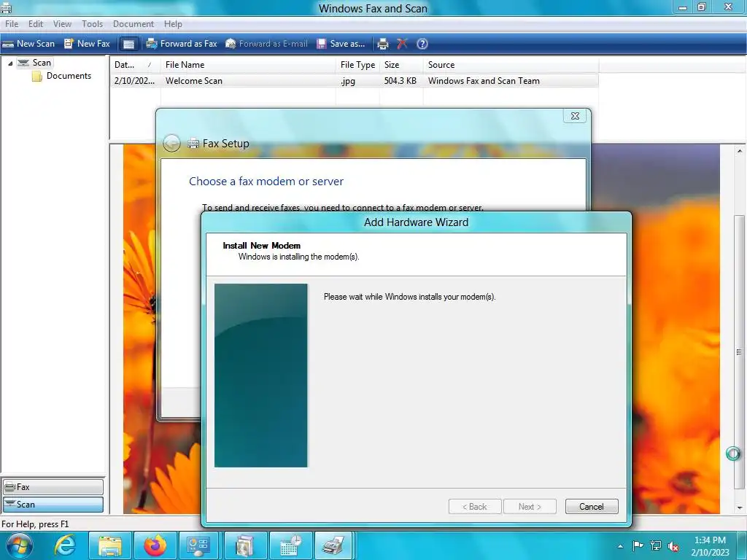Toggle the preview pane toolbar icon
747x560 pixels.
pyautogui.click(x=128, y=44)
